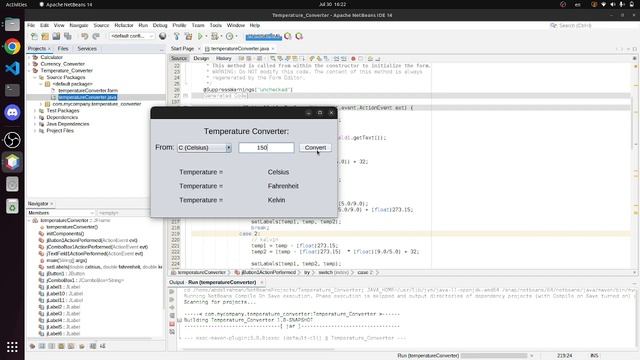Click jButton1ActionPerformed in breadcrumb bar

tap(268, 272)
